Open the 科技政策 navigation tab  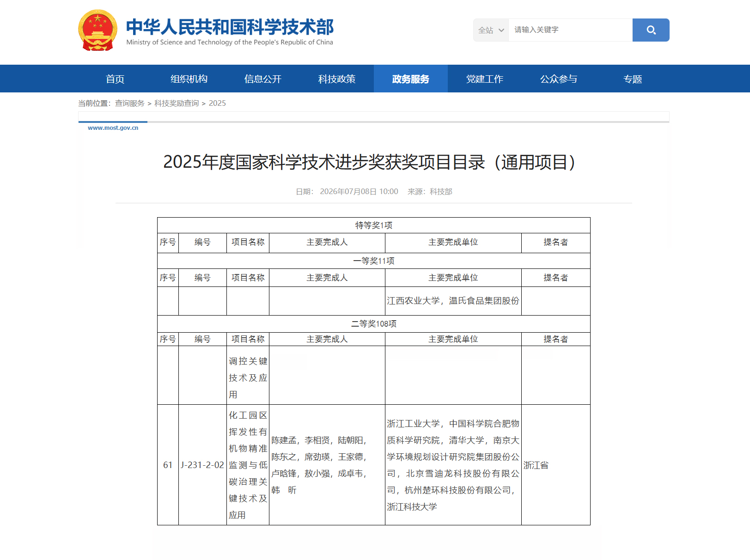(x=337, y=79)
